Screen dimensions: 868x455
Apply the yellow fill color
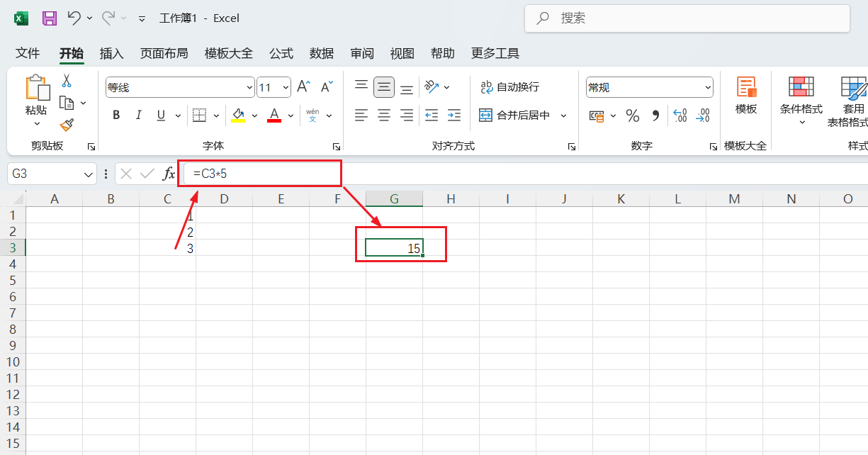[x=238, y=115]
